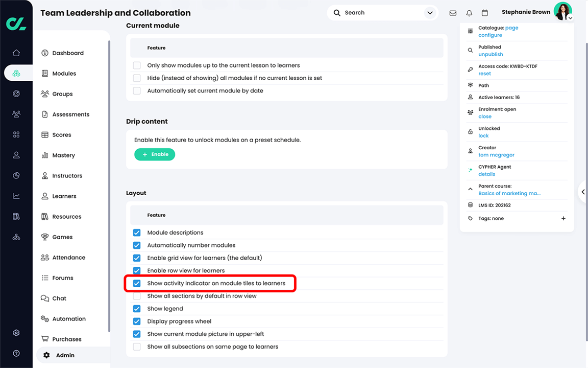Screen dimensions: 588x368
Task: Toggle 'Show current module picture in upper-left'
Action: [137, 334]
